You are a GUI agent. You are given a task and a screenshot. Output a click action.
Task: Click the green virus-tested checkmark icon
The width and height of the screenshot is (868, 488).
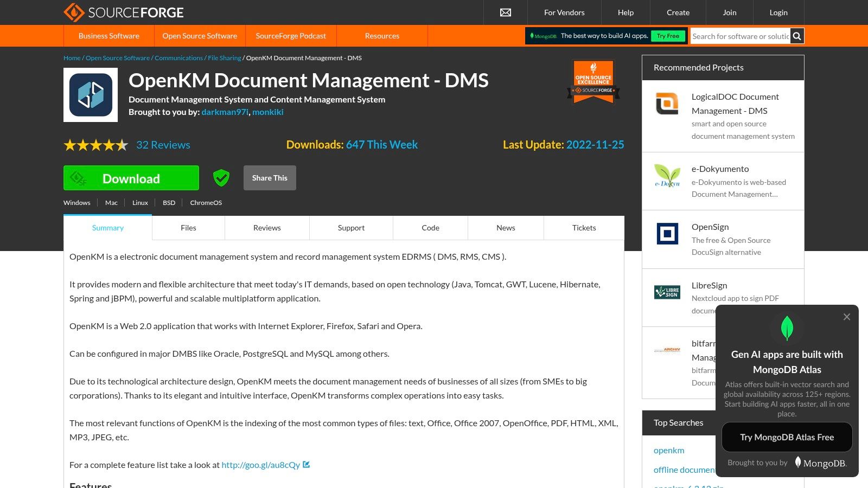221,177
